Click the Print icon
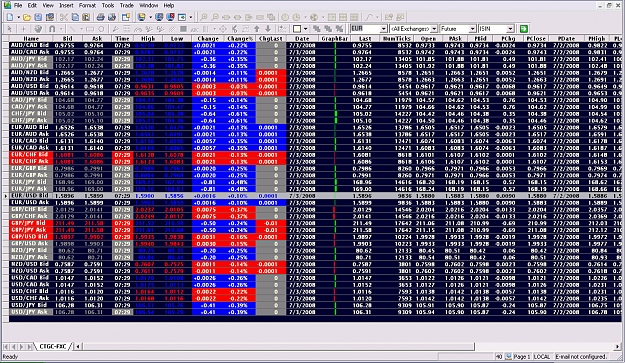The image size is (625, 363). click(x=100, y=17)
